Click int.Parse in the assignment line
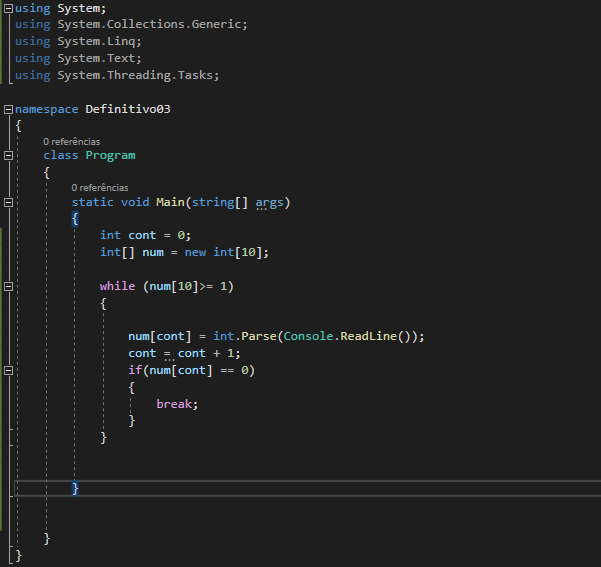601x567 pixels. (245, 336)
